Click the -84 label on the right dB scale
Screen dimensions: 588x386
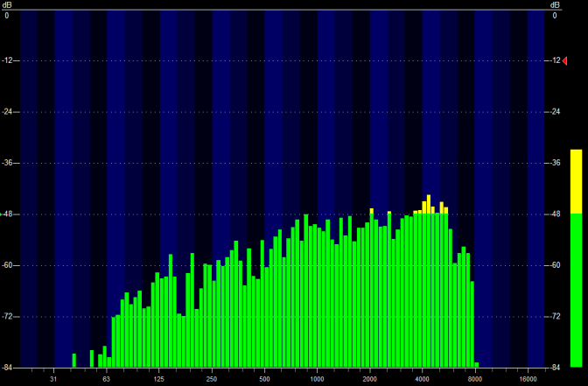coord(555,368)
